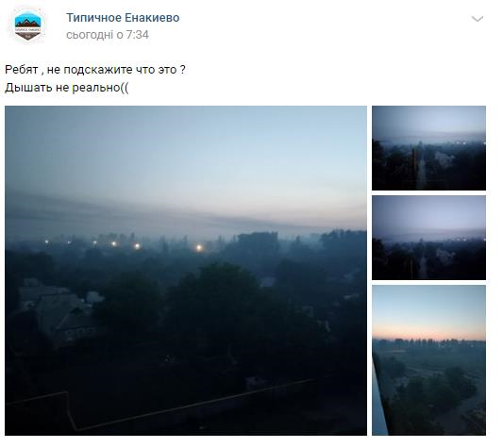Click the post text Ребят, не подскажите

95,70
